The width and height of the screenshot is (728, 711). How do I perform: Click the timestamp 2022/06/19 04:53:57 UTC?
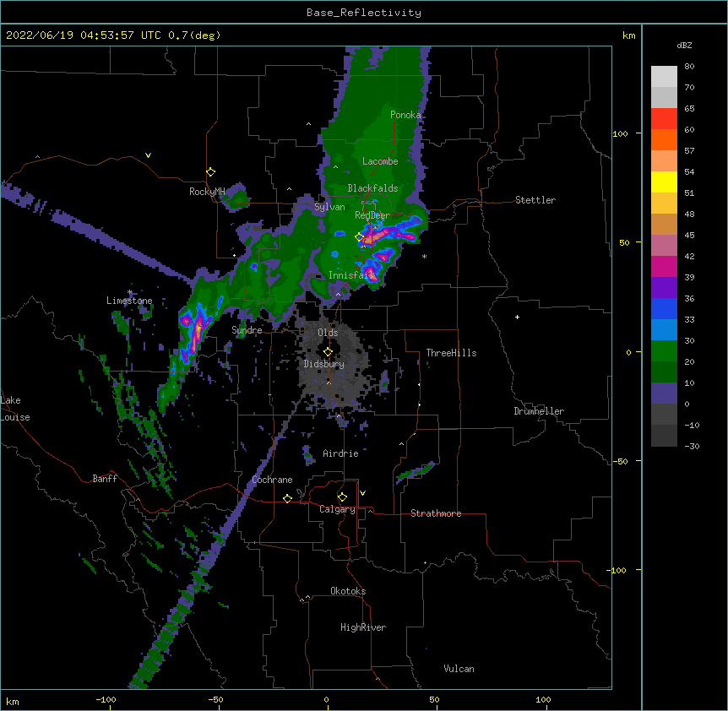point(83,35)
